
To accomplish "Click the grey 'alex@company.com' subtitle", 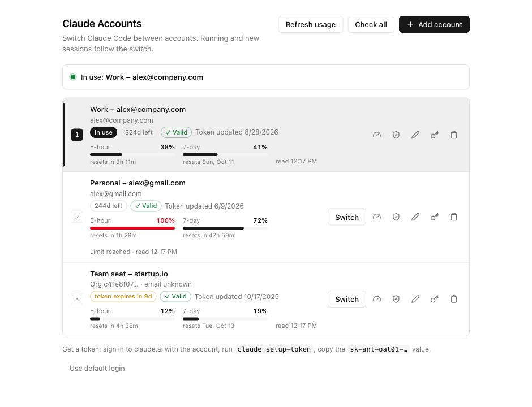I will click(x=122, y=120).
